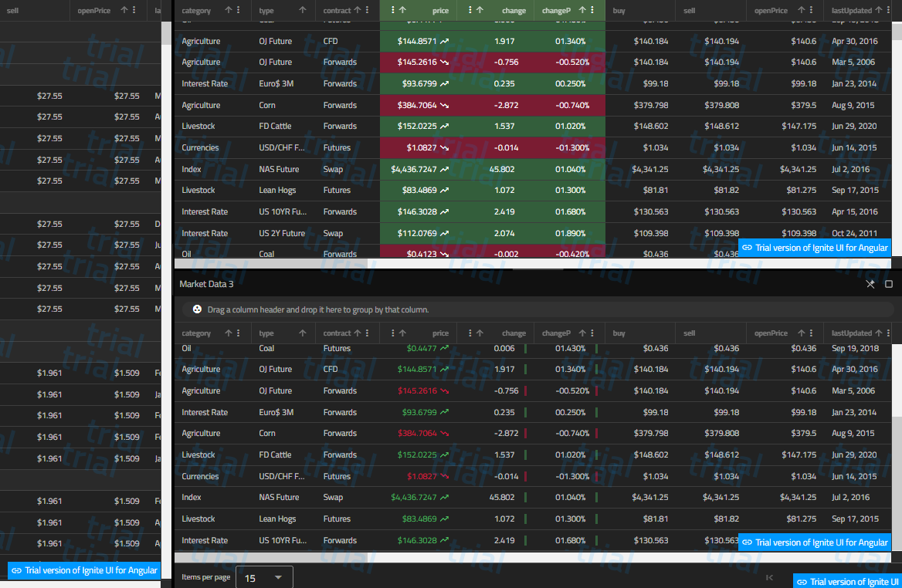Click the group-by hint icon beside the drag text
The image size is (902, 588).
(198, 309)
